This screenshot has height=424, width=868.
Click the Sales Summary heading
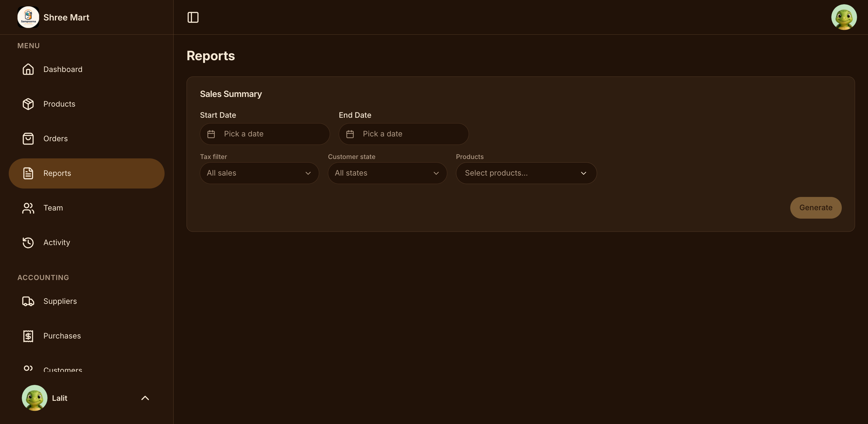pyautogui.click(x=231, y=94)
